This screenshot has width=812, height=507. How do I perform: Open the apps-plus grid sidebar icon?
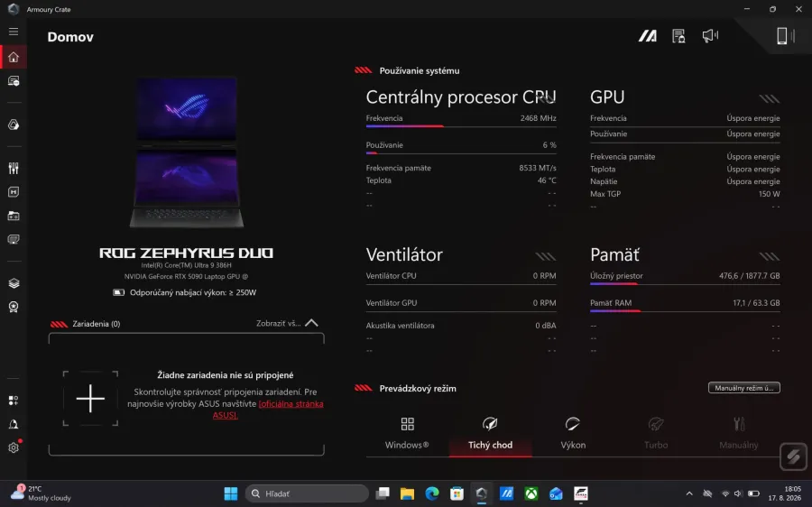coord(14,401)
